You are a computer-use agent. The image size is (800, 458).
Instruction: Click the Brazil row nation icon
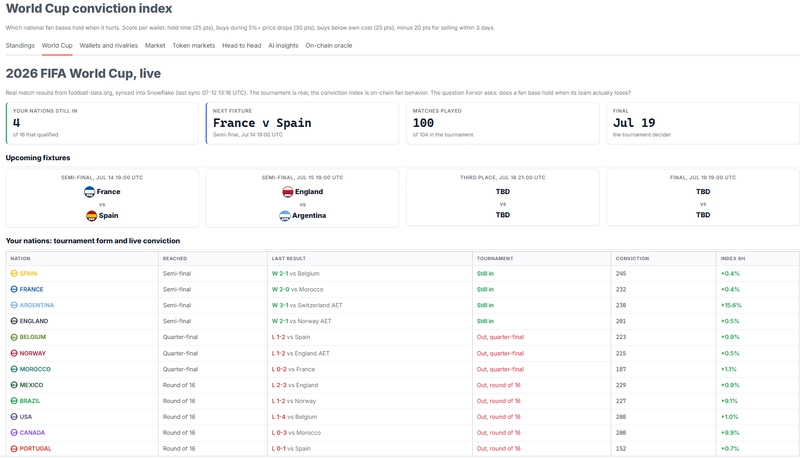pos(14,401)
